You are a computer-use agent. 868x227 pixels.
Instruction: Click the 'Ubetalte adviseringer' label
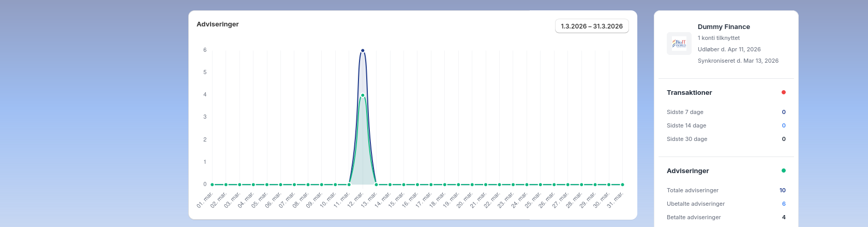[x=696, y=204]
